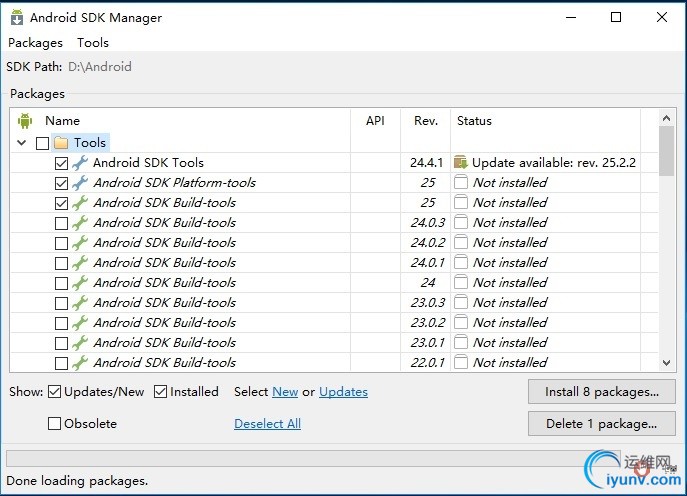Click not-installed status icon for rev 24.0.1
This screenshot has height=496, width=687.
(x=460, y=262)
